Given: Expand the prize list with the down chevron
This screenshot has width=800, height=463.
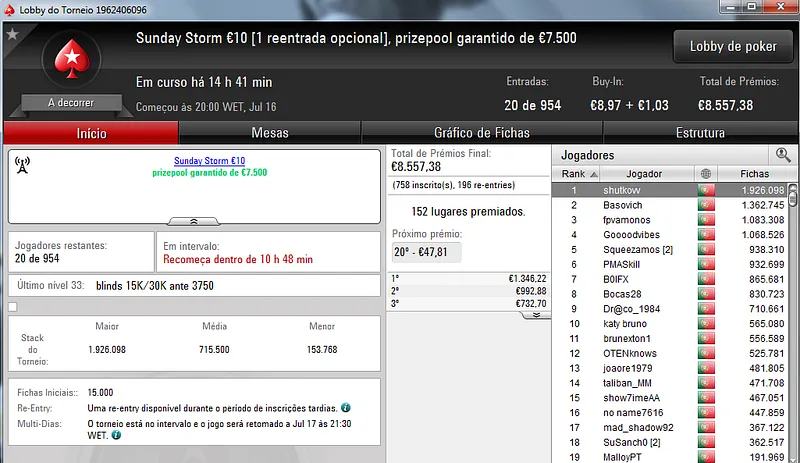Looking at the screenshot, I should pos(534,314).
